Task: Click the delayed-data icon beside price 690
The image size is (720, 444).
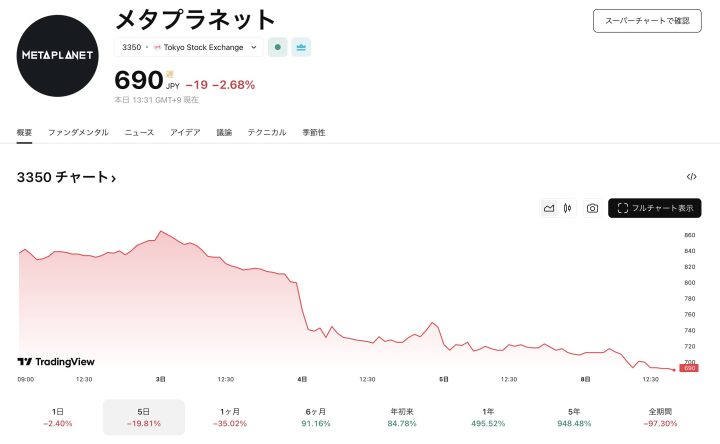Action: [x=170, y=74]
